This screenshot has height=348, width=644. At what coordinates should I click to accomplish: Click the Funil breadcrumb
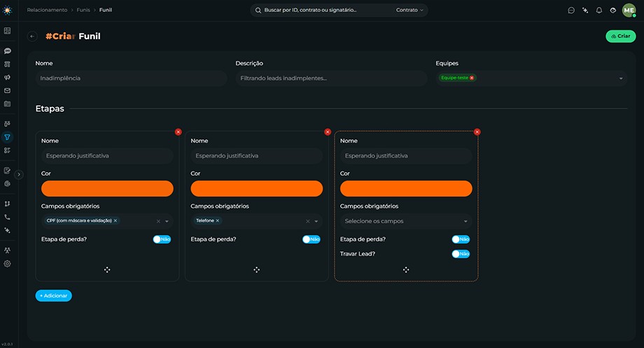(x=106, y=10)
